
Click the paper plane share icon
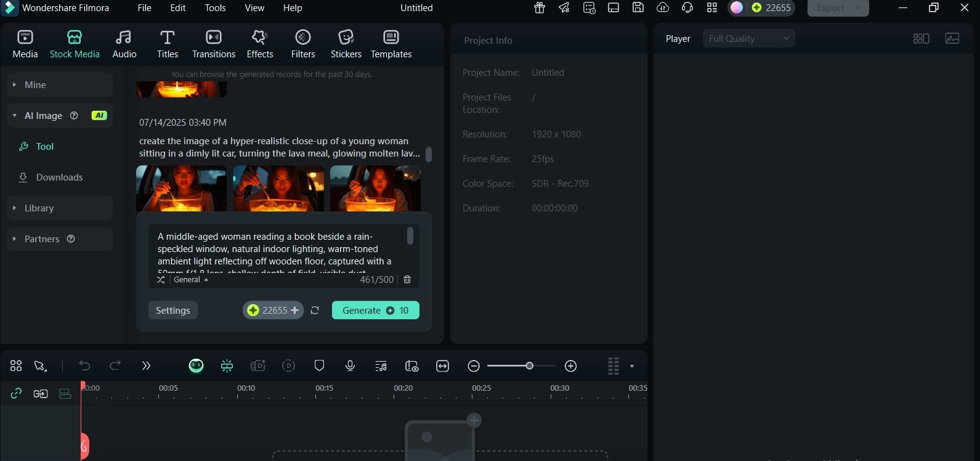[x=564, y=7]
